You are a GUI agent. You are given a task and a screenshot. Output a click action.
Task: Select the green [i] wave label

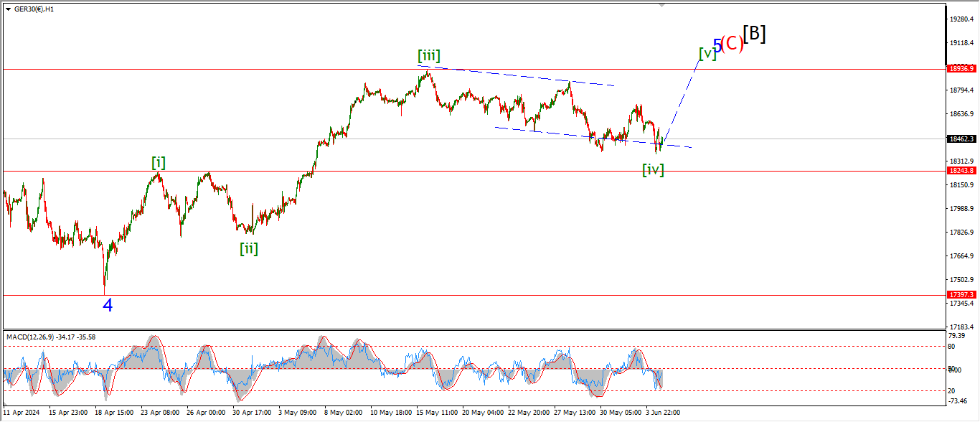[x=159, y=163]
